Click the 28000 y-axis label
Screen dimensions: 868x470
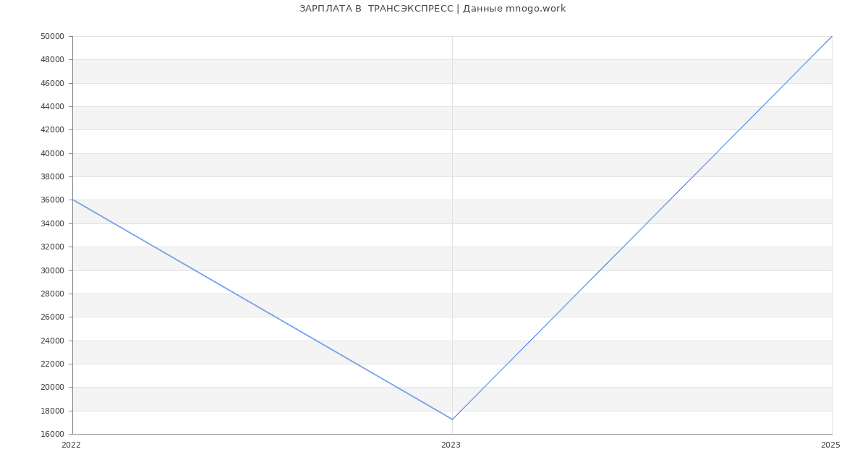(x=53, y=294)
